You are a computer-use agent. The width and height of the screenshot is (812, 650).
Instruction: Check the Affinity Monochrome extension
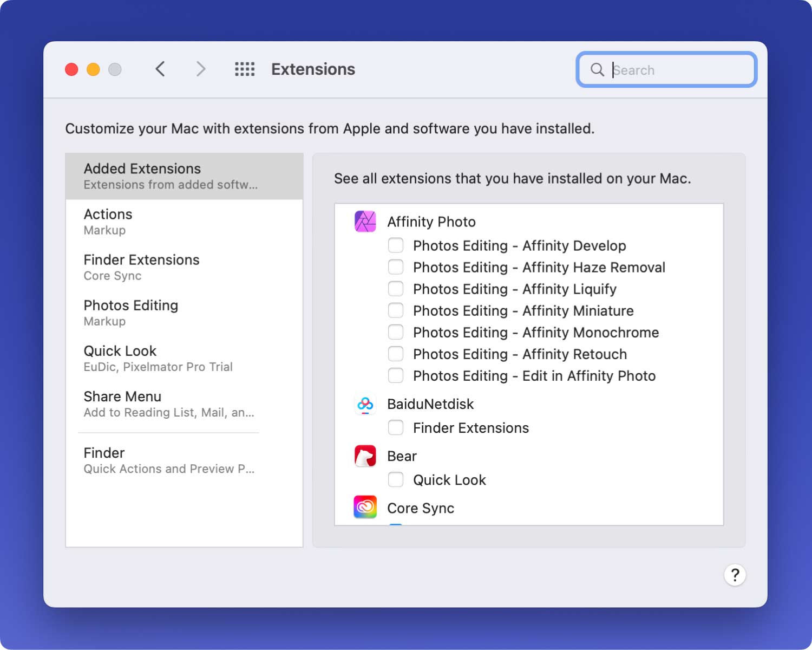396,332
